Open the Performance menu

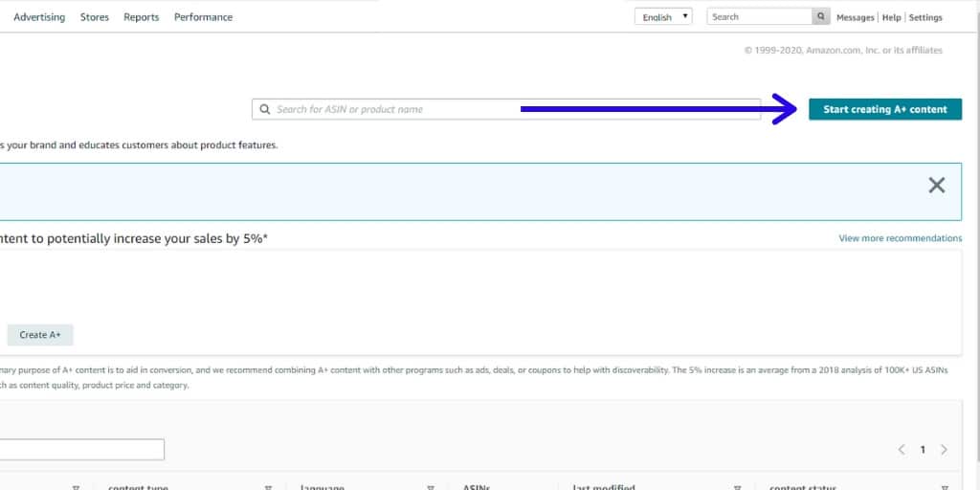(x=203, y=17)
